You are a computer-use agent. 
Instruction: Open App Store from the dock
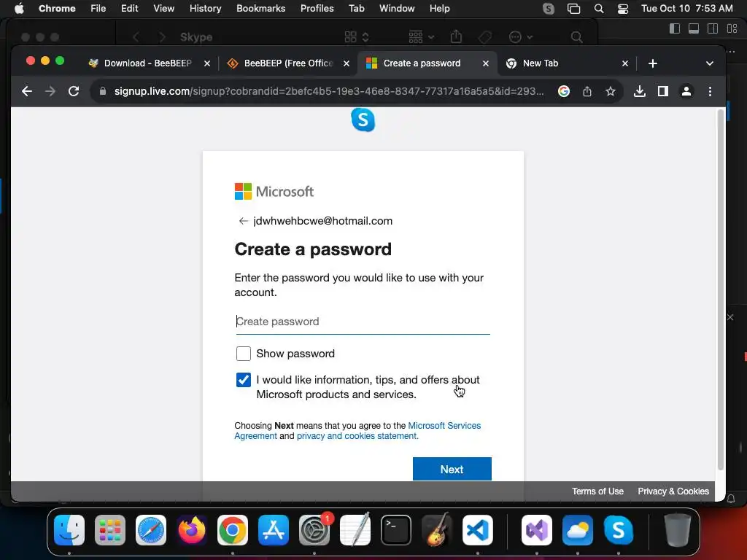point(274,530)
